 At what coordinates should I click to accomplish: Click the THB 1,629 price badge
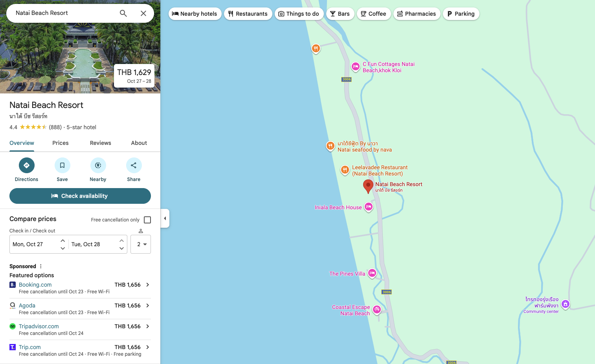134,76
